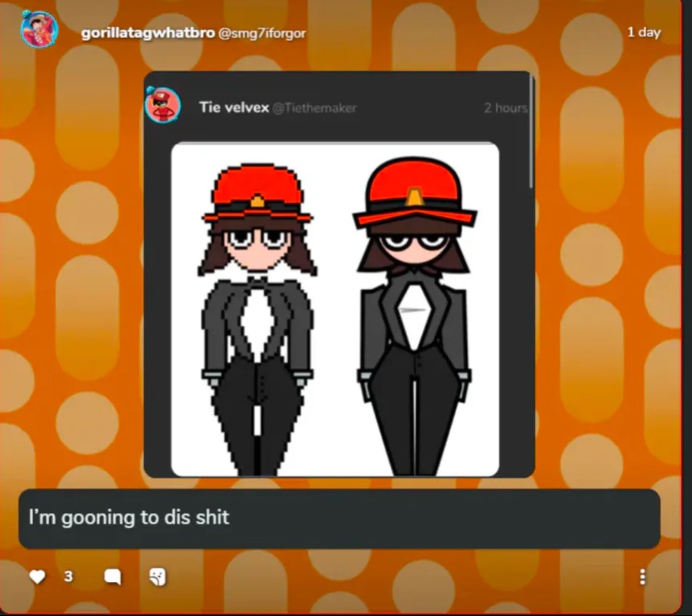Click the 2 hours timestamp on shared post
The height and width of the screenshot is (616, 692).
(506, 108)
